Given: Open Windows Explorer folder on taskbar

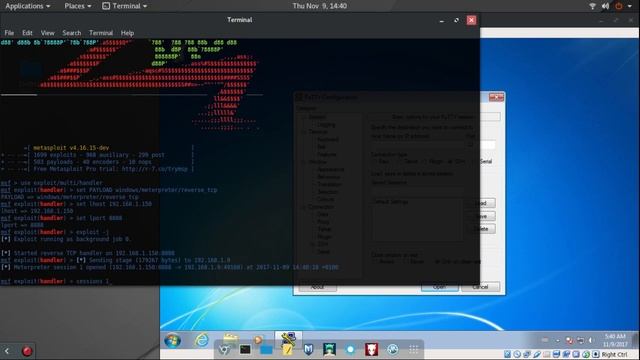Looking at the screenshot, I should (x=231, y=338).
